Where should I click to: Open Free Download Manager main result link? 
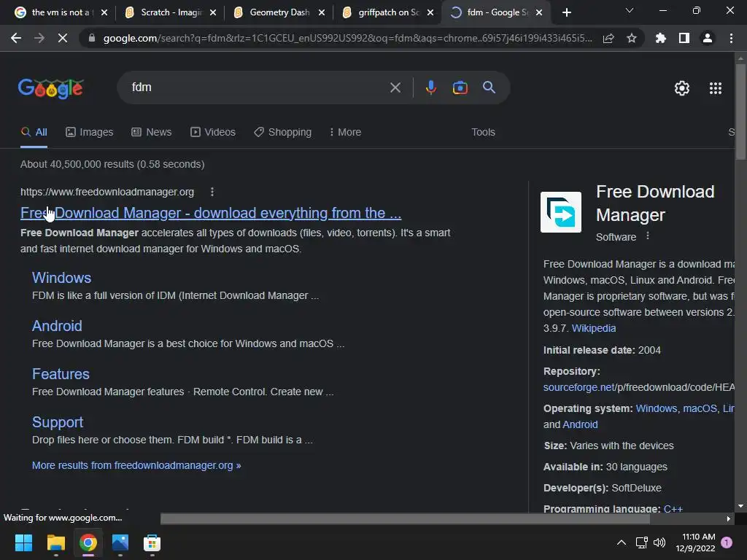211,213
